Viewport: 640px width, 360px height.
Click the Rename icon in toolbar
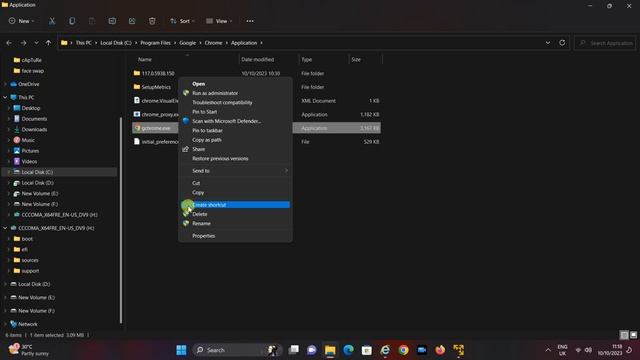(x=112, y=21)
